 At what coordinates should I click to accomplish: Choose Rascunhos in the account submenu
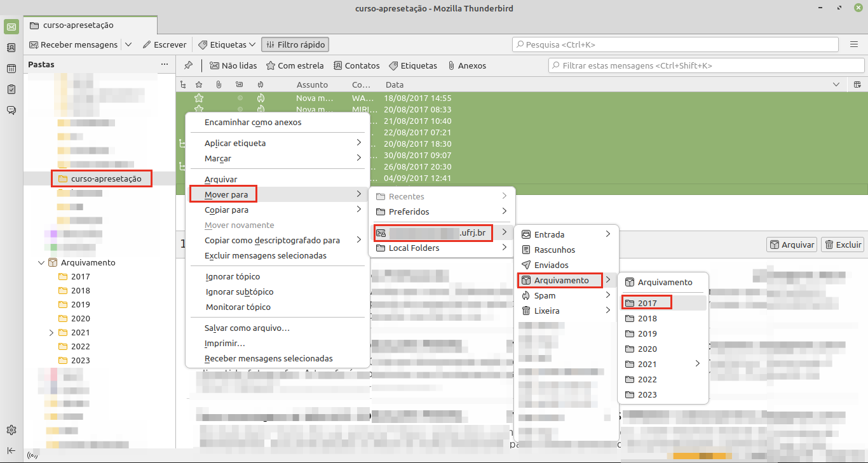coord(566,250)
